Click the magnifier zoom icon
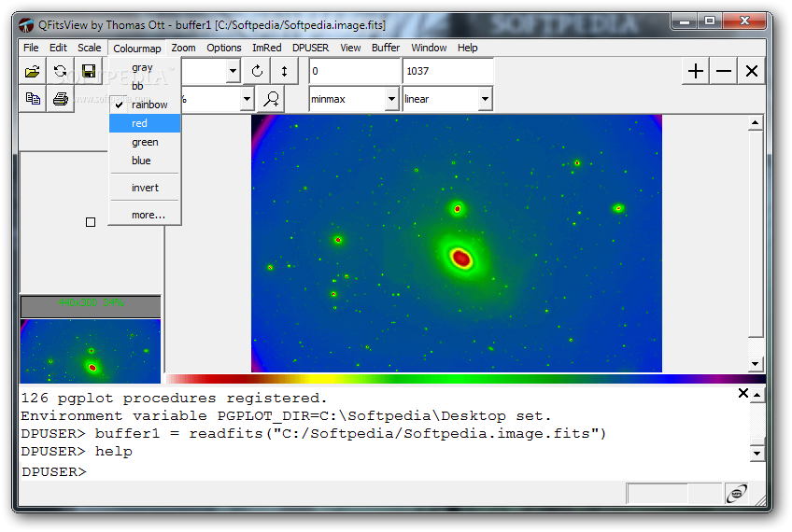The image size is (792, 532). point(271,99)
